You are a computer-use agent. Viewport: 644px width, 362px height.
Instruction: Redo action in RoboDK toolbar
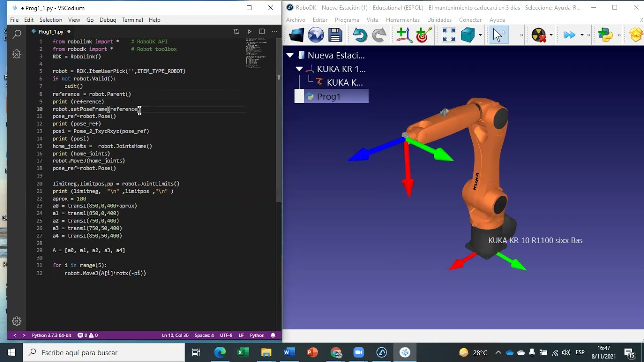379,35
